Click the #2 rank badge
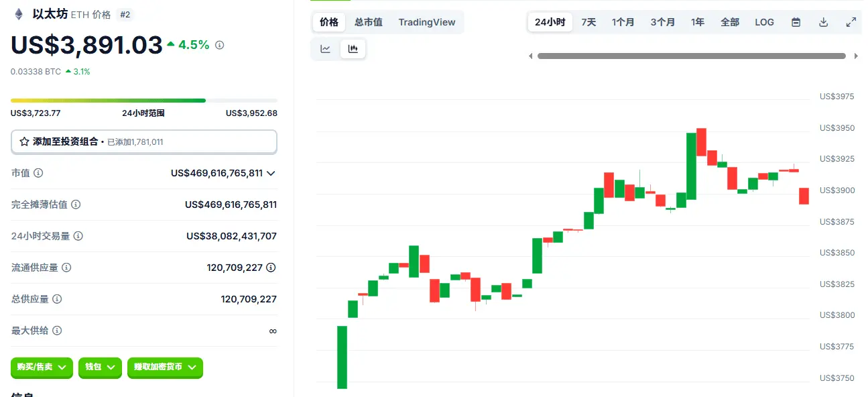The height and width of the screenshot is (397, 868). pos(125,14)
